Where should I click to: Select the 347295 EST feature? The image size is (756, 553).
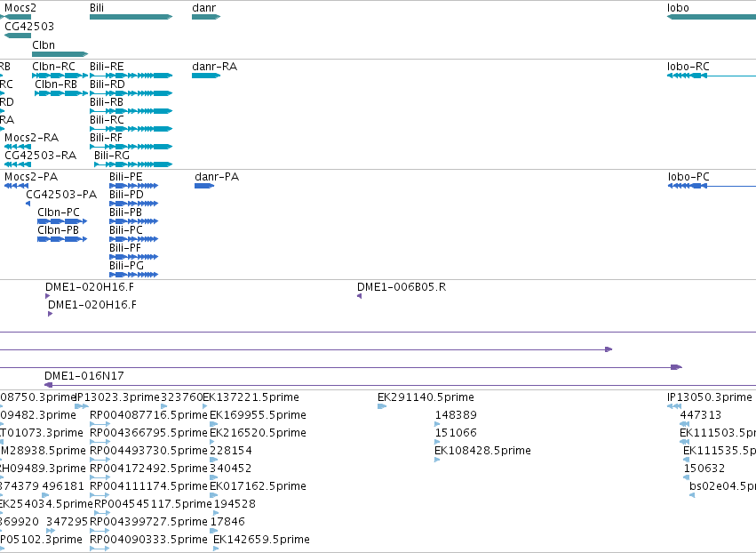click(50, 532)
